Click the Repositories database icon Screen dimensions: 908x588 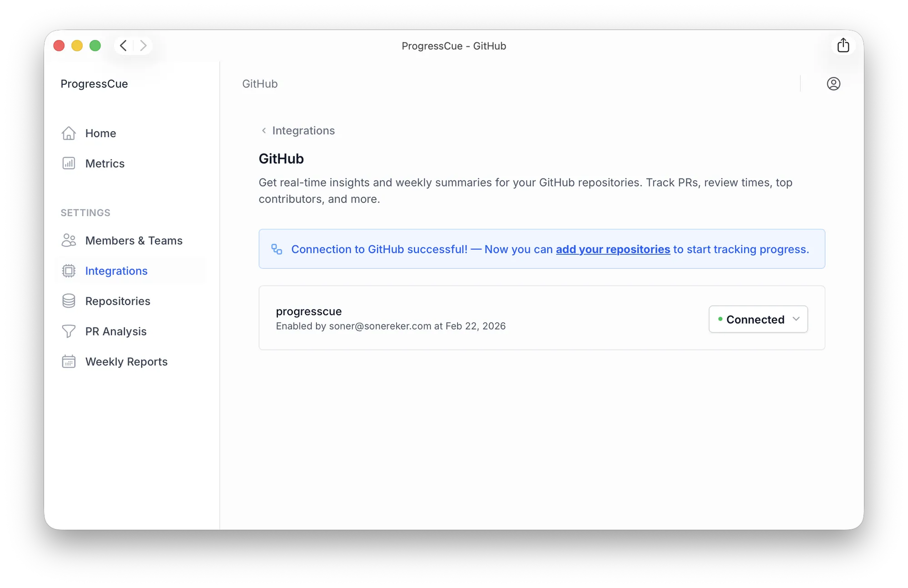pos(69,301)
